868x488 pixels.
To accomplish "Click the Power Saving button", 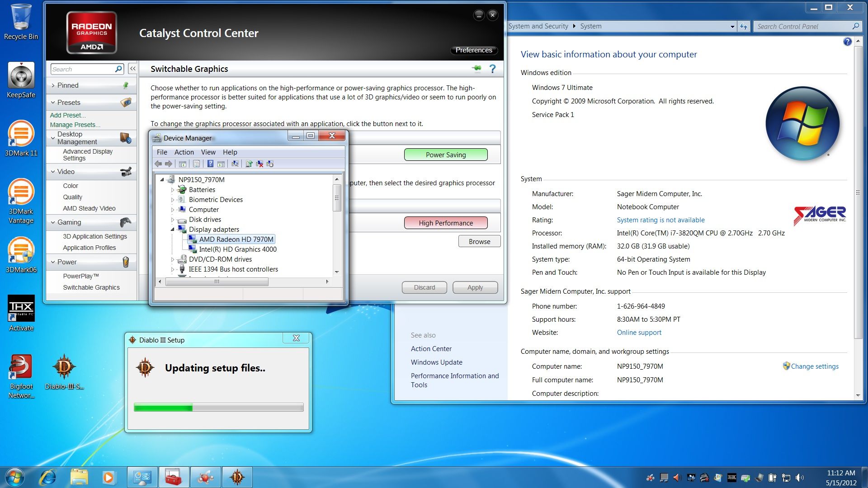I will (x=446, y=155).
